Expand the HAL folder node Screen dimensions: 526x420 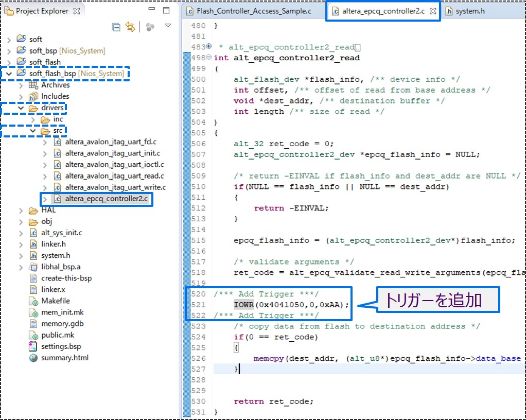point(21,211)
